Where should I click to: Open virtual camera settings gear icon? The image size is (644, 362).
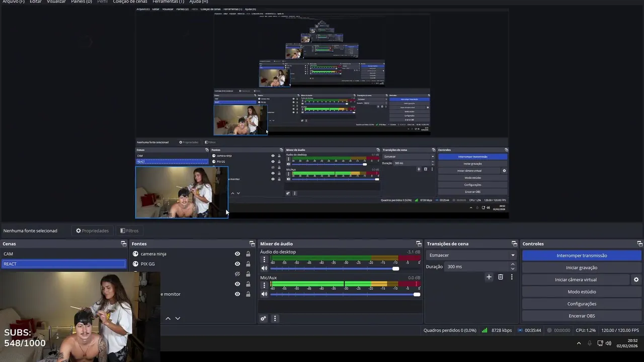point(636,280)
